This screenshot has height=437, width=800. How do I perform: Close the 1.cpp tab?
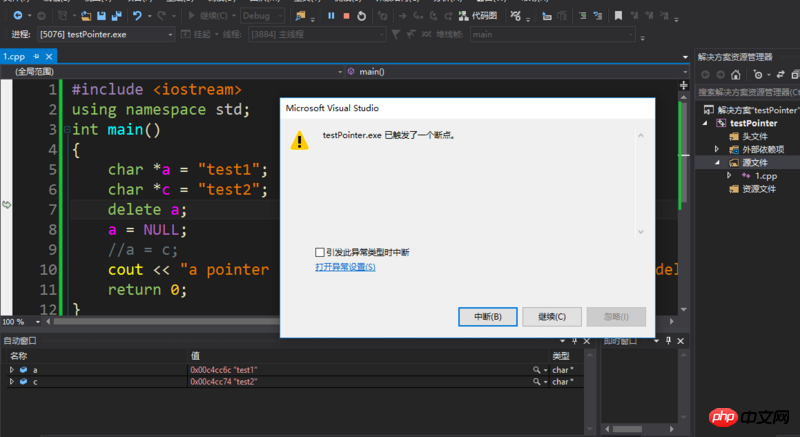(49, 57)
